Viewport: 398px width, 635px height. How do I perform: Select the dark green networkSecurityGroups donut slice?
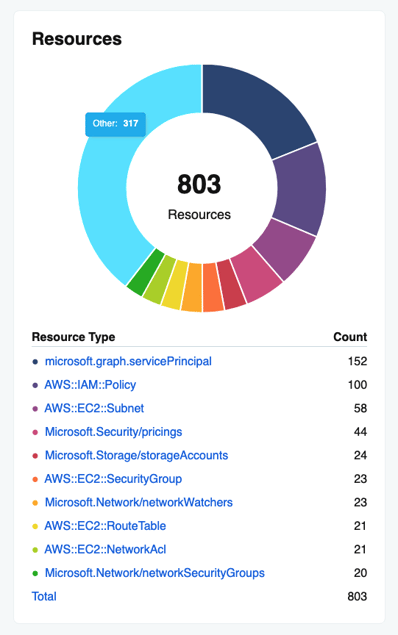146,272
